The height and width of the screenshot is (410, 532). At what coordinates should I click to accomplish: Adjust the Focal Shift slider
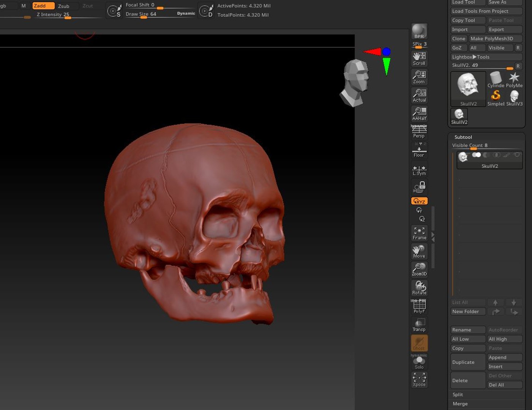point(160,5)
